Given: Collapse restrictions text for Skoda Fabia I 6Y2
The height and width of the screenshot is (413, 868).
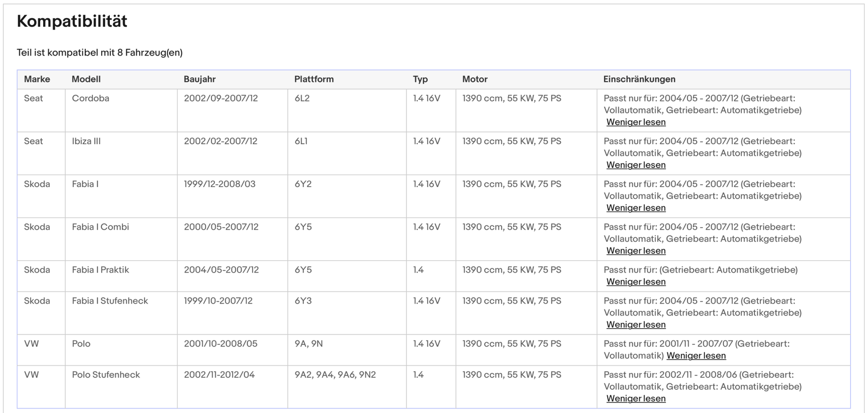Looking at the screenshot, I should coord(636,208).
